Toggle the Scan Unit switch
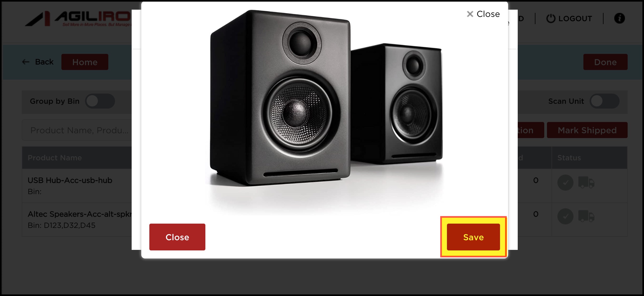 (x=604, y=101)
